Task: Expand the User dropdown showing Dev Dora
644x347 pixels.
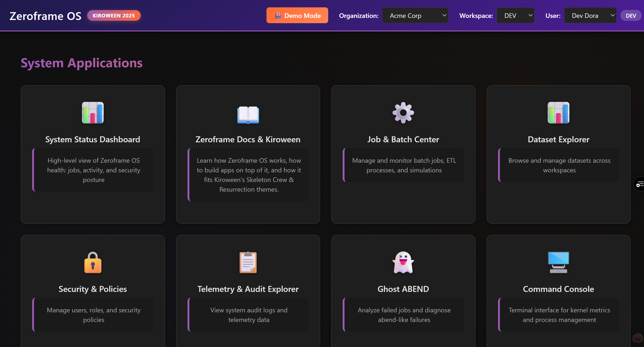Action: (x=590, y=16)
